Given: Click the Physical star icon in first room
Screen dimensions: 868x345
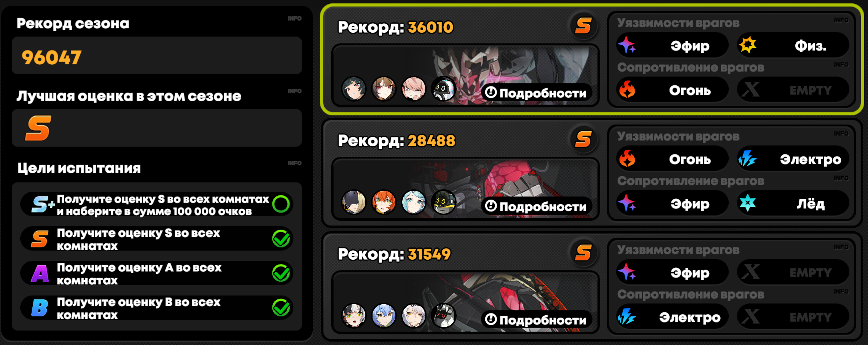Looking at the screenshot, I should (x=747, y=45).
